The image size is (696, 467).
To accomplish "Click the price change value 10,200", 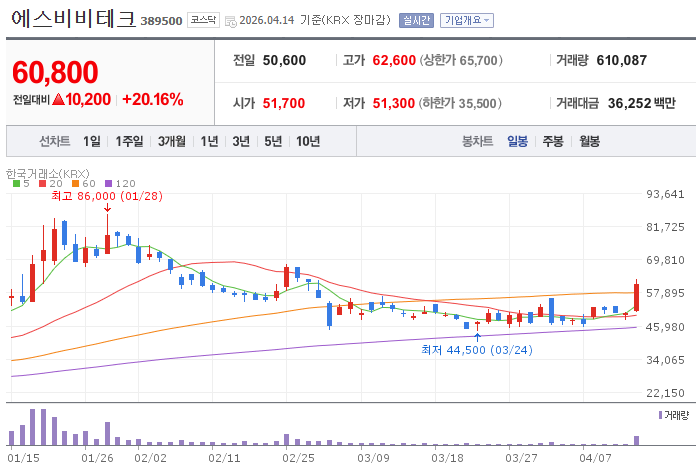I will click(x=88, y=99).
